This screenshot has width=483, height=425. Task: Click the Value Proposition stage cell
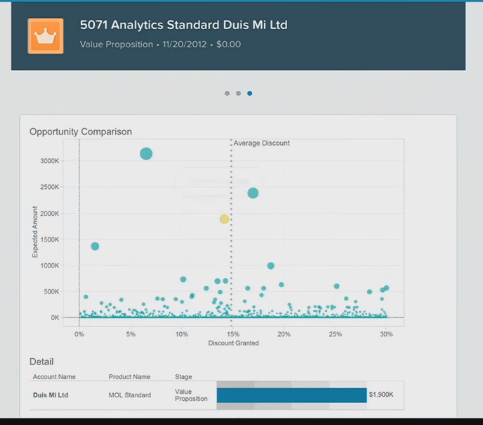pos(191,395)
